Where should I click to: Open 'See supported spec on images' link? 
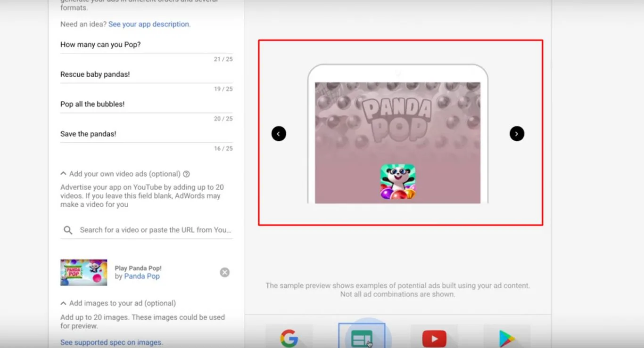click(112, 342)
